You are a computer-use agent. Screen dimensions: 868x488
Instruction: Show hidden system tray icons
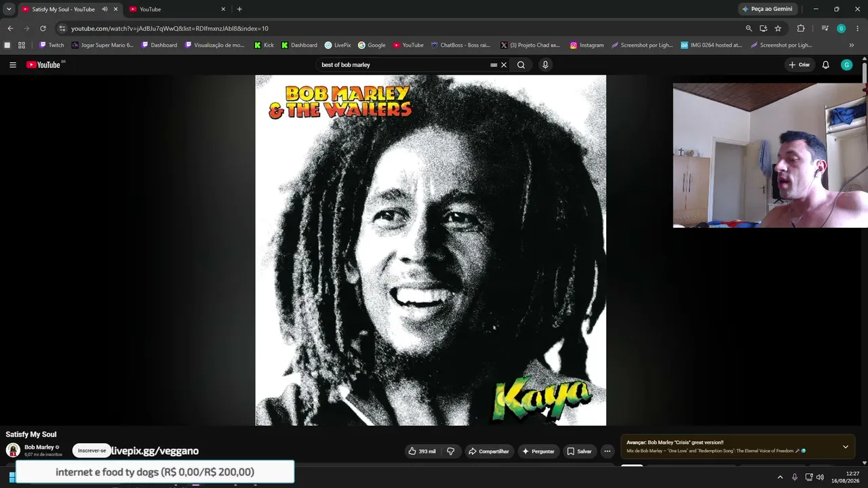[x=780, y=477]
